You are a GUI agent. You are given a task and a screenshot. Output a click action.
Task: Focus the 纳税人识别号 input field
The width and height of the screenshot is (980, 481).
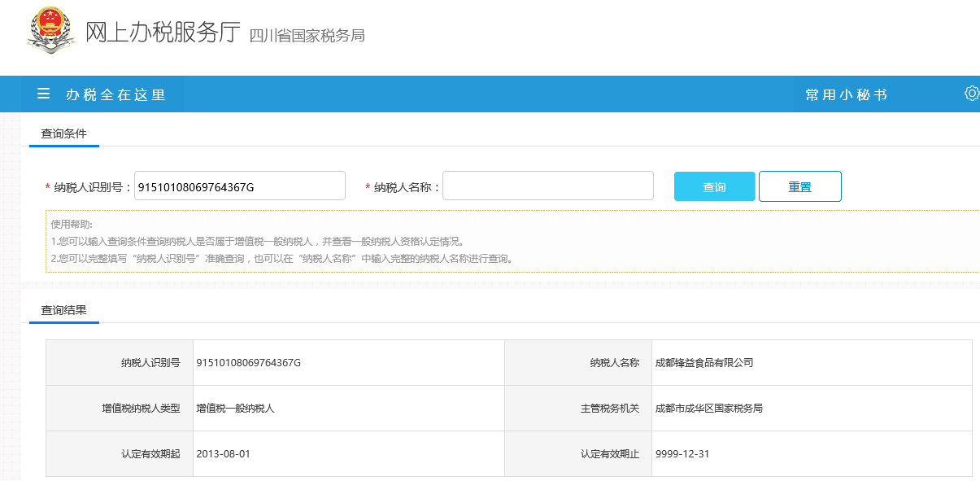(x=239, y=186)
